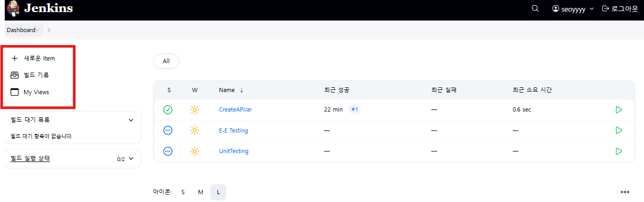
Task: Sort by the S status column header
Action: coord(169,90)
